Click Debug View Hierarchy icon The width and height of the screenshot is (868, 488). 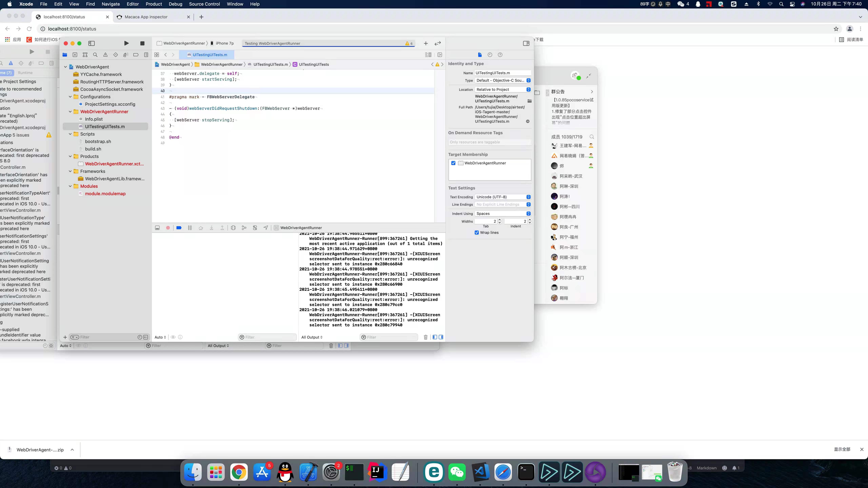coord(233,228)
